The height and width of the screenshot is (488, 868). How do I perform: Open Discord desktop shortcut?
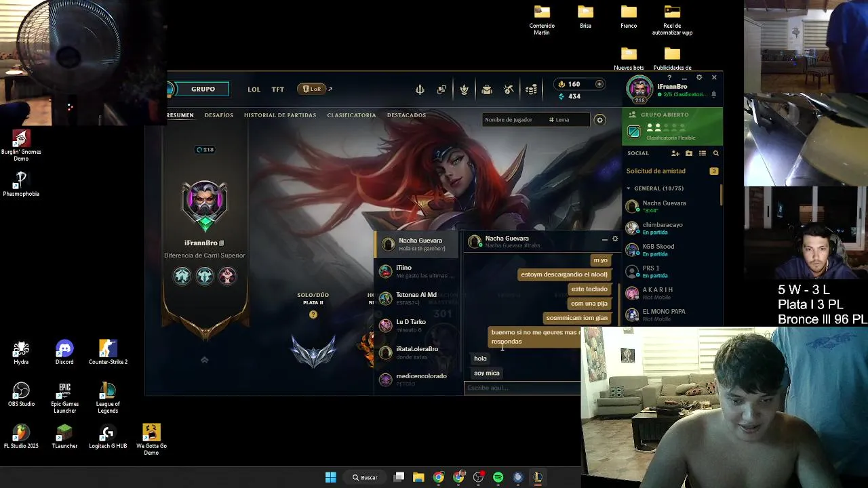[x=64, y=353]
